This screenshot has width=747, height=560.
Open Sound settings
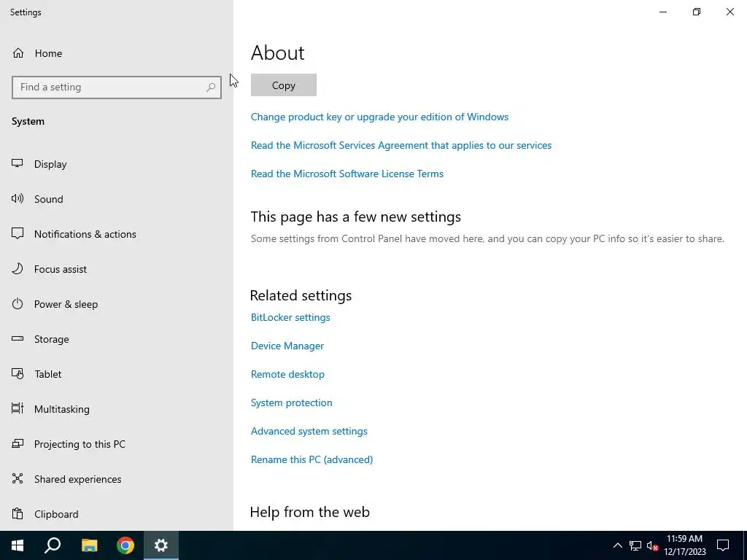pyautogui.click(x=117, y=198)
